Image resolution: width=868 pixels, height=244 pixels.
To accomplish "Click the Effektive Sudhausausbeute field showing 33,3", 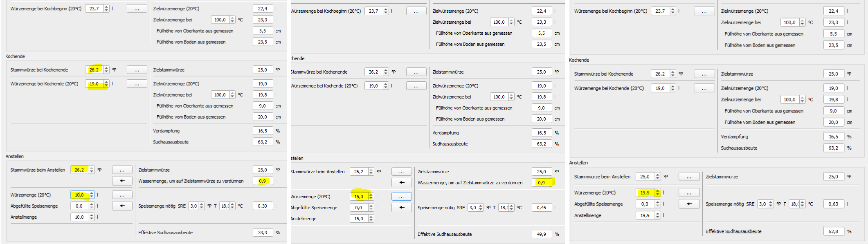I will (x=262, y=232).
